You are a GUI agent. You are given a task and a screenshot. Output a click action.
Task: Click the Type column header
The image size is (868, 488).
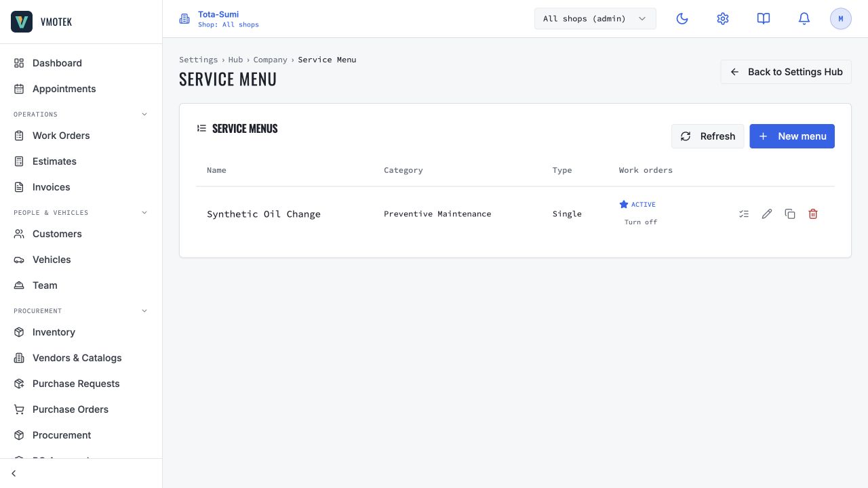[x=562, y=170]
